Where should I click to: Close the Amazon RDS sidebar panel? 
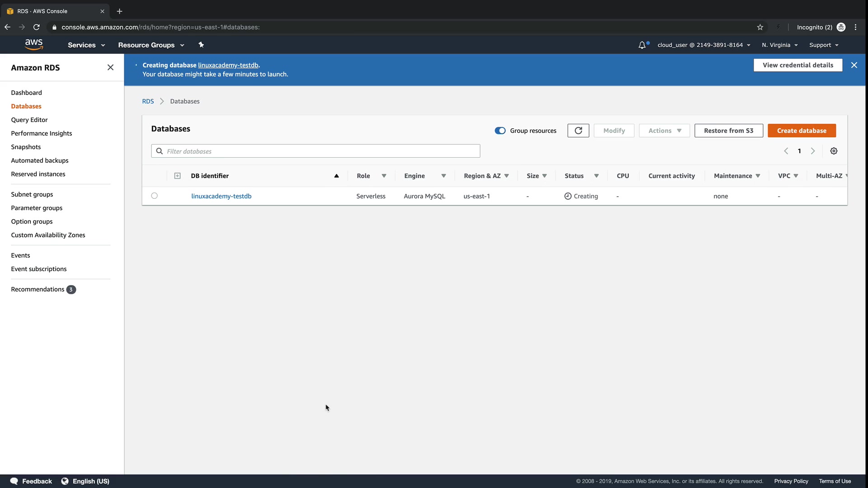point(110,67)
